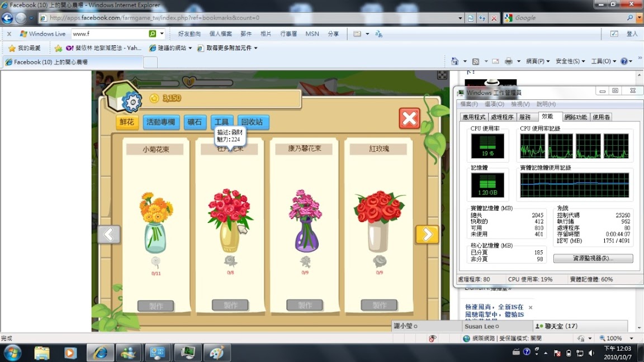The image size is (644, 362).
Task: Expand the Google search provider dropdown
Action: [640, 18]
